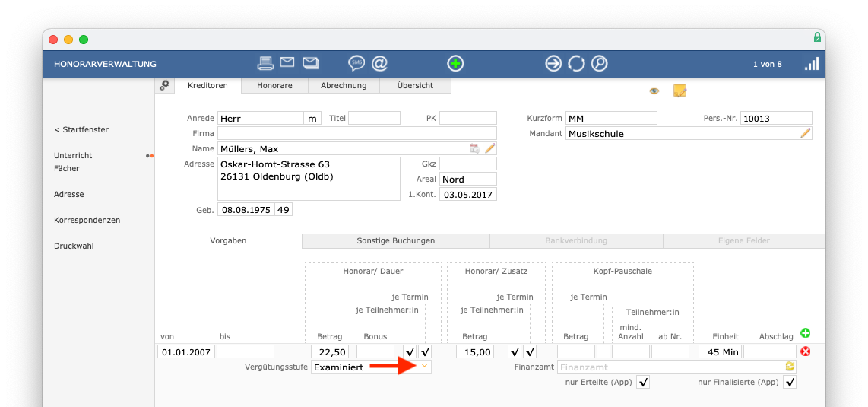Click the pencil edit icon in Name field
The width and height of the screenshot is (868, 407).
[x=490, y=148]
